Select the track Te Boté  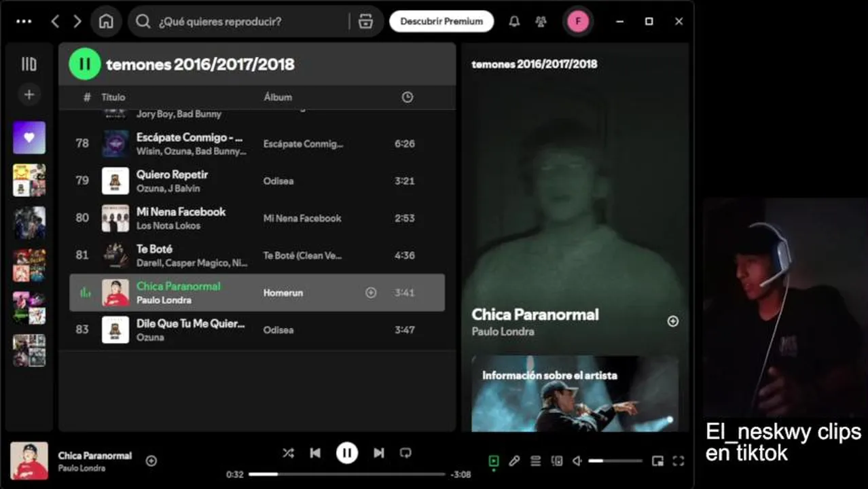point(257,255)
